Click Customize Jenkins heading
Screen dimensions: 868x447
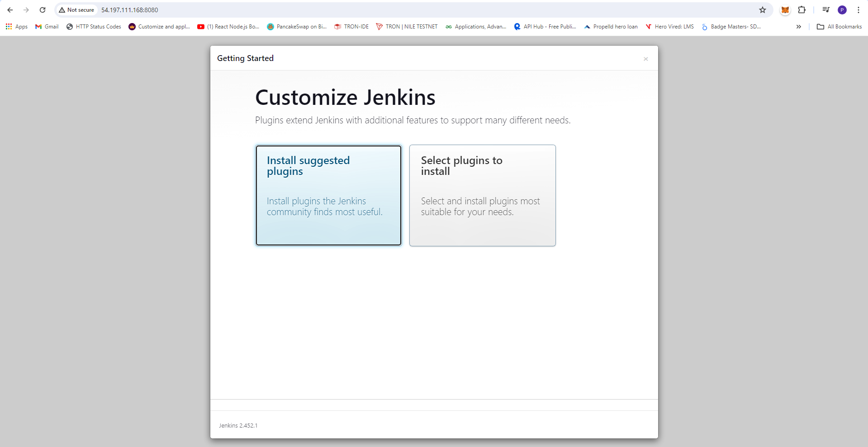[345, 98]
